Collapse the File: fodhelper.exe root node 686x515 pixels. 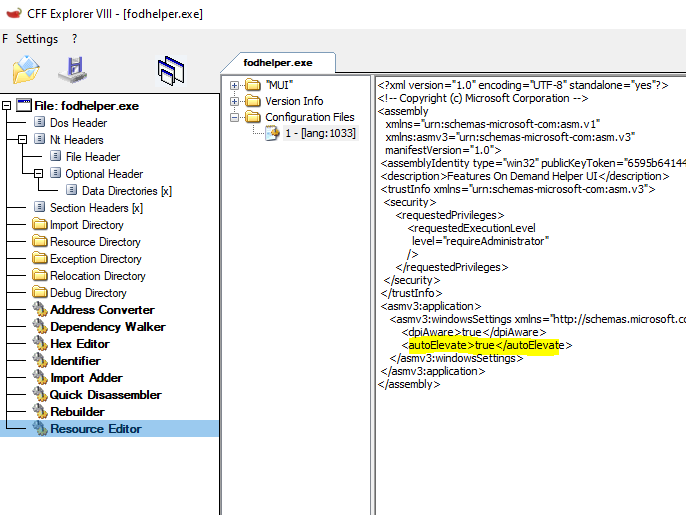pyautogui.click(x=9, y=106)
